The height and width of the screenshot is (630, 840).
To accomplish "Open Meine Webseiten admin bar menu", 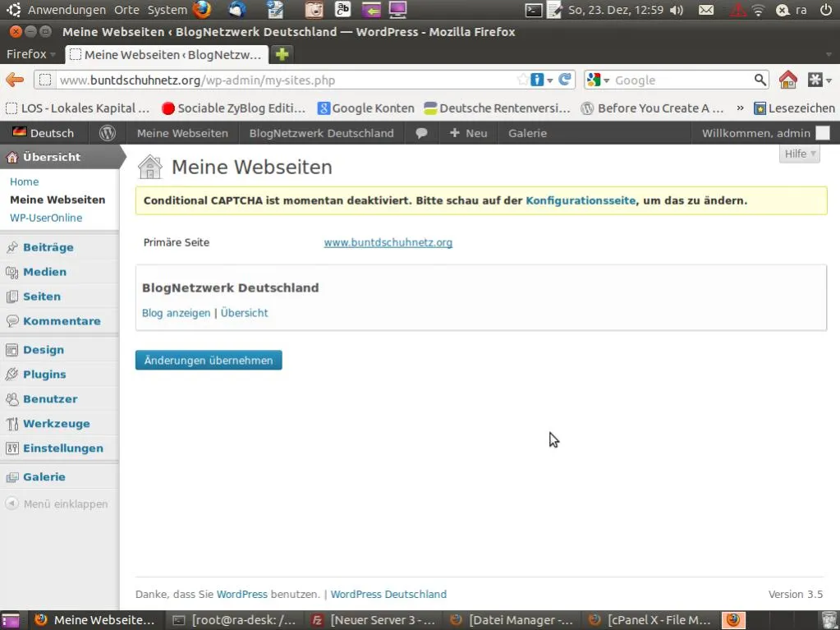I will point(182,133).
